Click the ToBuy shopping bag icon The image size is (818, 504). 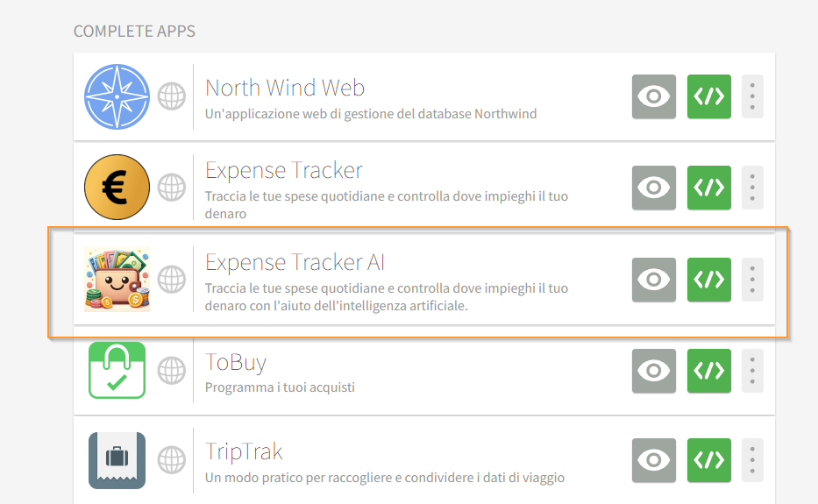coord(117,371)
